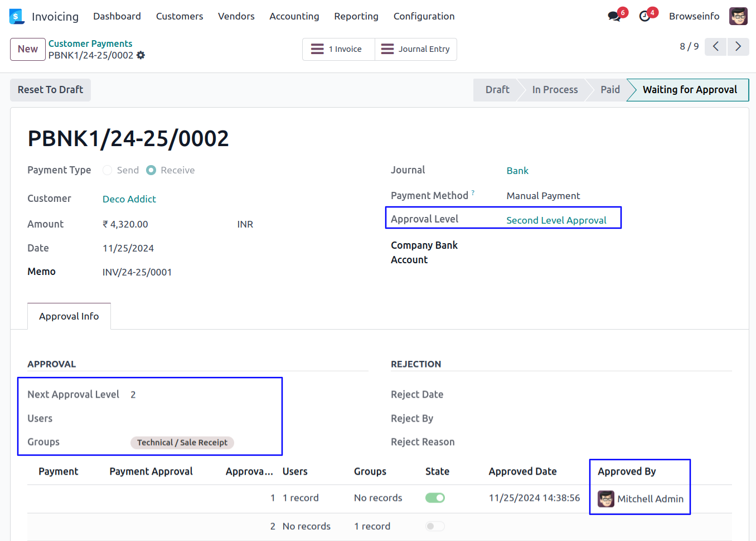Screen dimensions: 756x541
Task: Click the gear icon beside PBNK1/24-25/0002
Action: pyautogui.click(x=141, y=55)
